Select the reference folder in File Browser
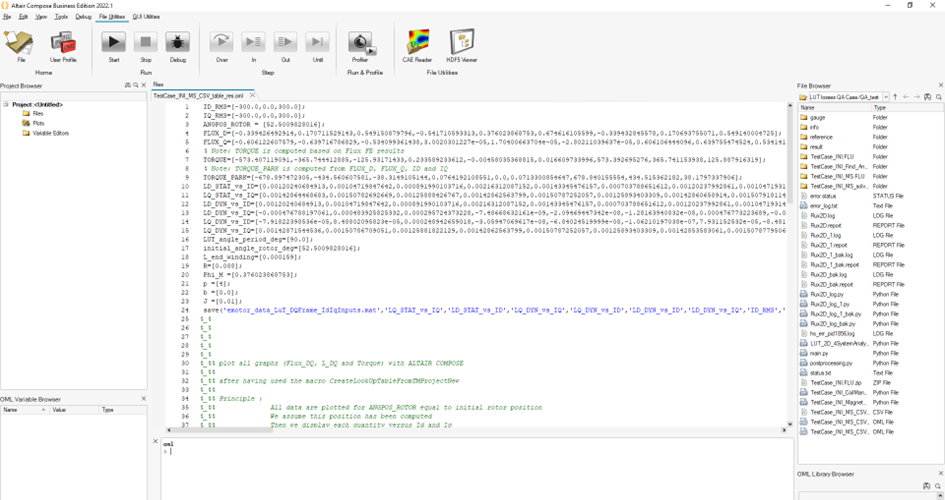 (821, 137)
